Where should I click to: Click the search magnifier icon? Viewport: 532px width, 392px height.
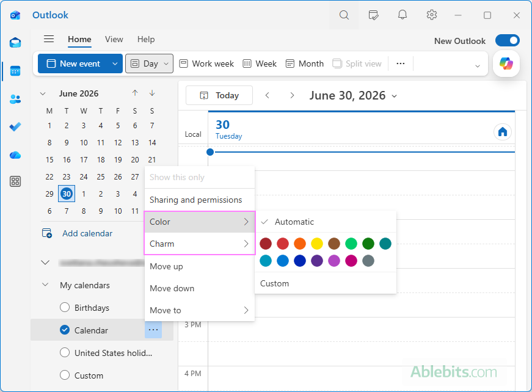pyautogui.click(x=344, y=15)
